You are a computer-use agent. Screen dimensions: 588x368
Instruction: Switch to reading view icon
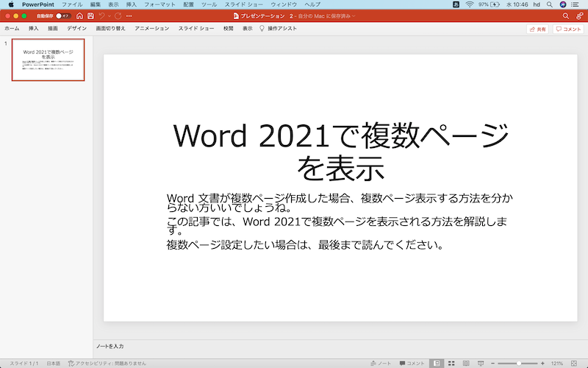click(465, 364)
